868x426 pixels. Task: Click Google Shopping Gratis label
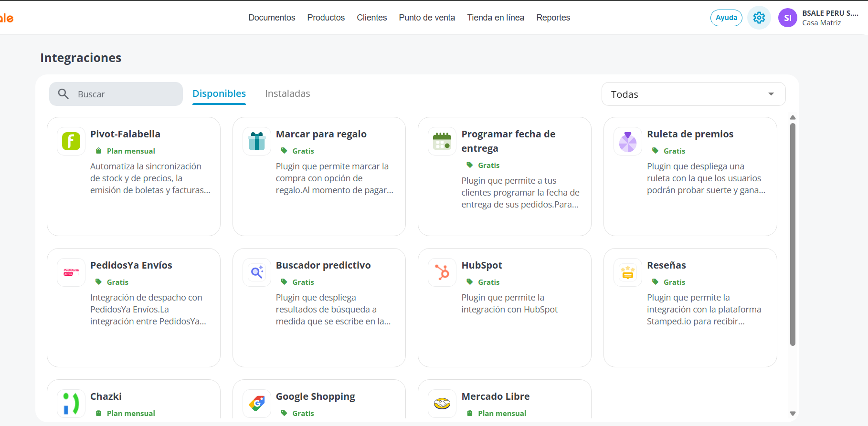tap(303, 413)
